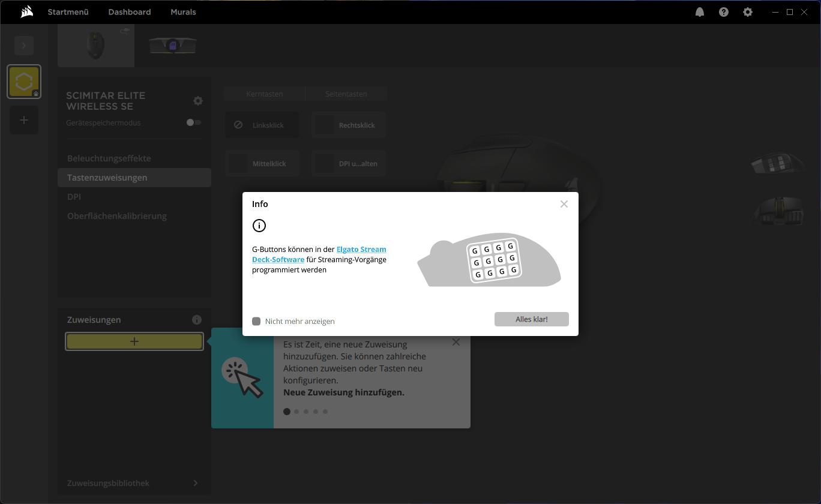Add new assignment with yellow plus bar
Screen dimensions: 821x504
[134, 341]
